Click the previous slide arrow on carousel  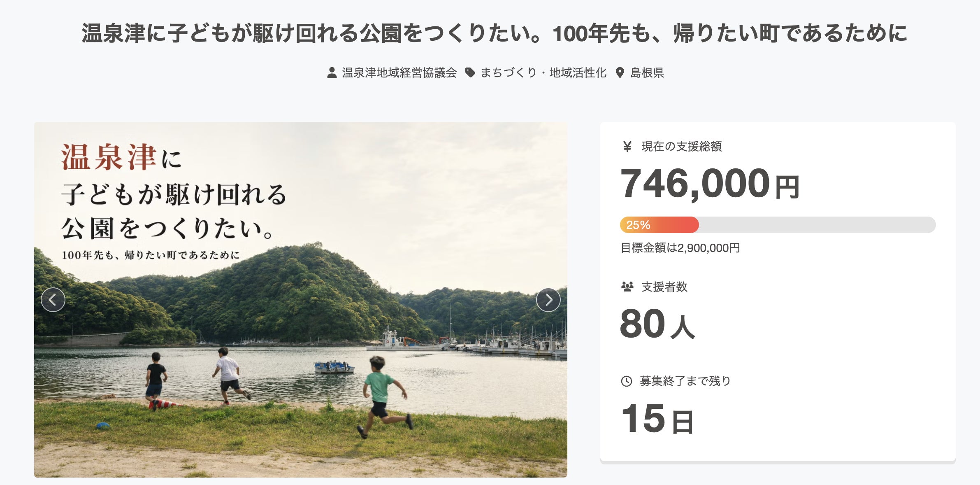click(53, 300)
